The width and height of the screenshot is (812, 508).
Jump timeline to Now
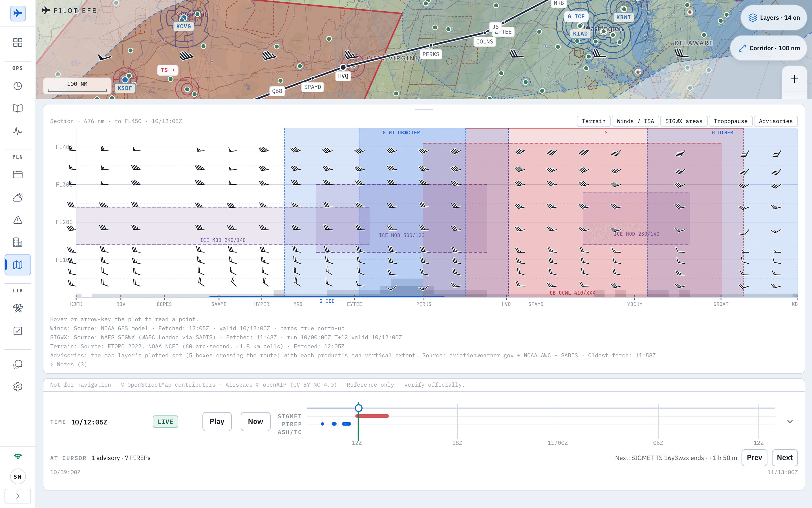point(255,422)
